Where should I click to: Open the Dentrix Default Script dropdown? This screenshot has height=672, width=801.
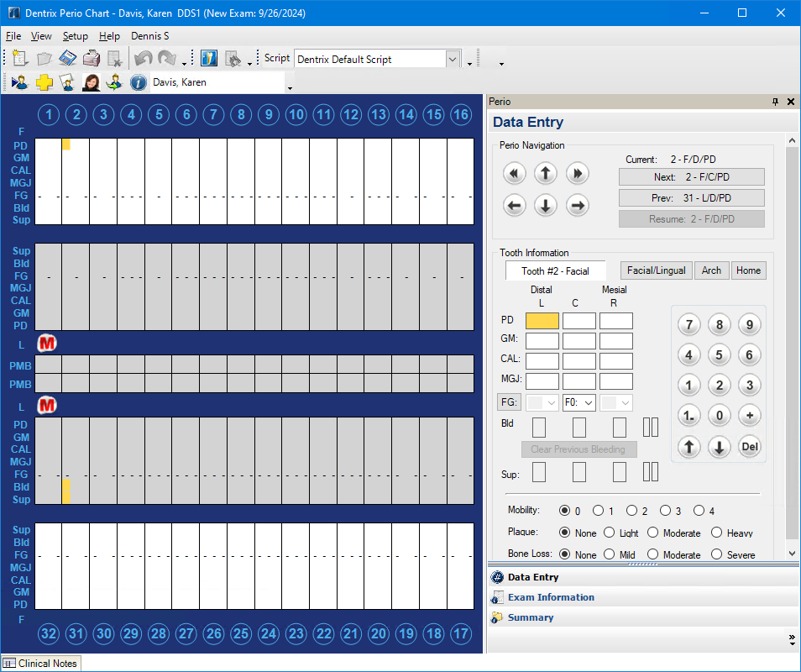click(x=453, y=58)
